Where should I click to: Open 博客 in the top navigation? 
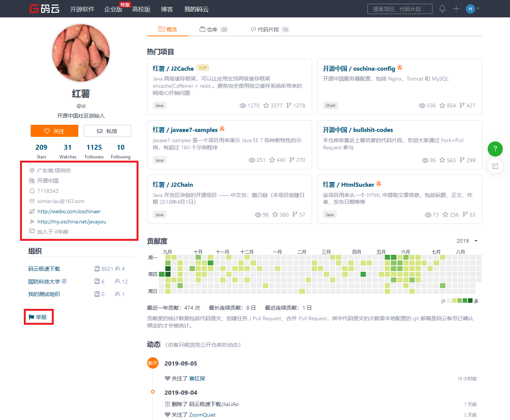[x=167, y=9]
